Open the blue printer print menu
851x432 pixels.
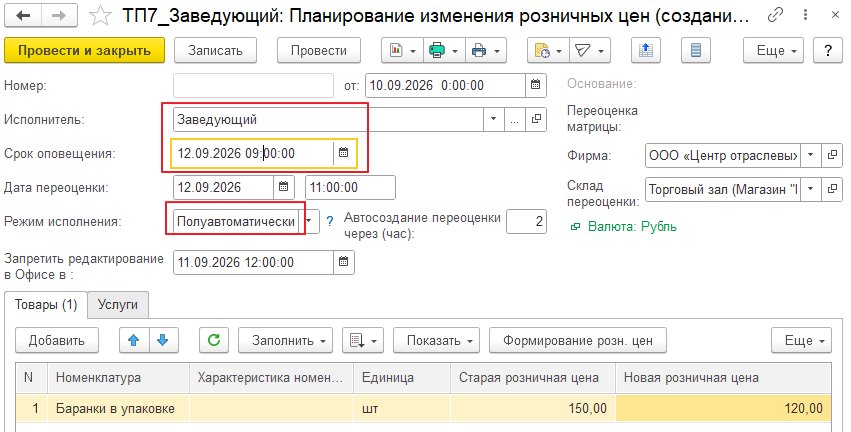(486, 50)
